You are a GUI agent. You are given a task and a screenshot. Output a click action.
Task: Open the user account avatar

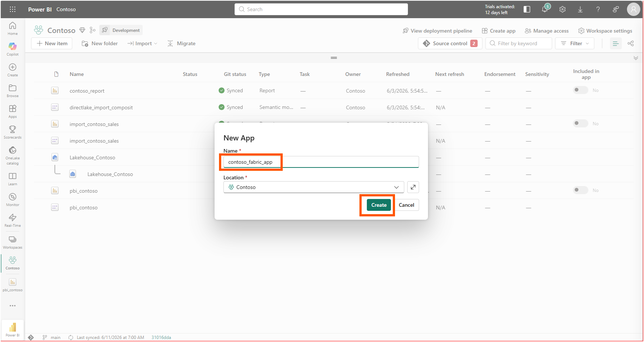(x=634, y=9)
